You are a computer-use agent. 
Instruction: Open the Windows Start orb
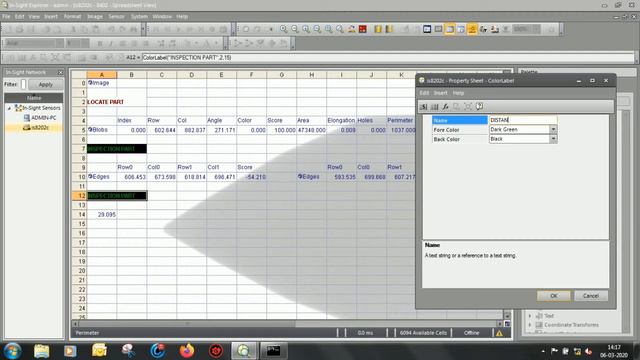point(12,351)
